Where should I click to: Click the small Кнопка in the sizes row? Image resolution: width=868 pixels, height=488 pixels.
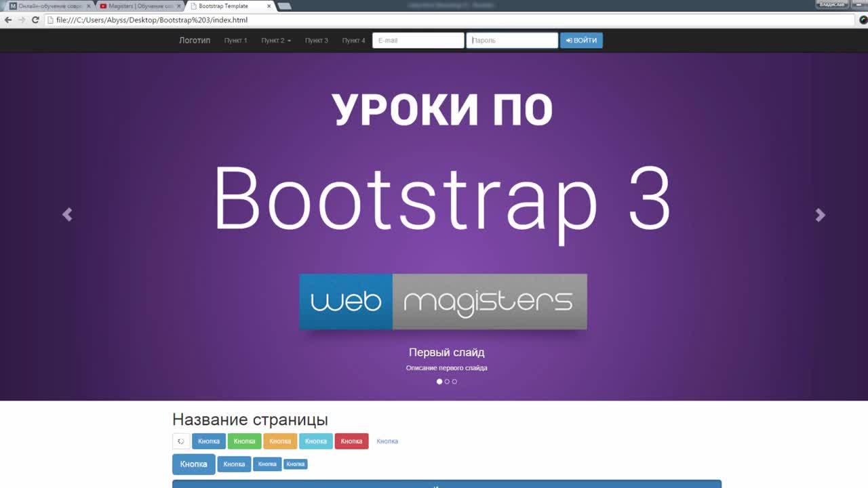click(267, 464)
